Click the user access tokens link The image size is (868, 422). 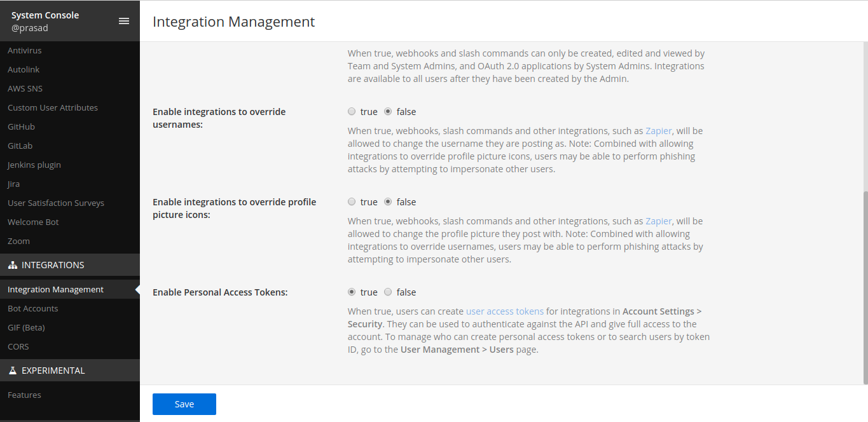504,311
